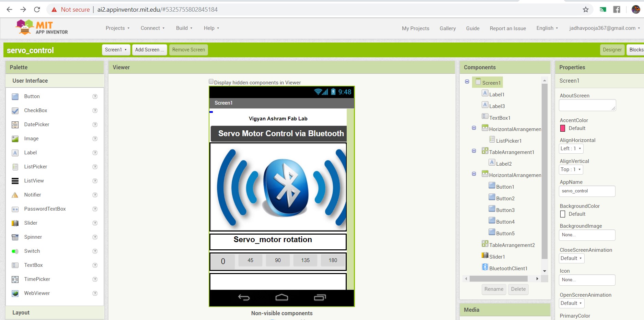Open the AlignHorizontal Left dropdown
This screenshot has width=644, height=320.
pos(571,149)
